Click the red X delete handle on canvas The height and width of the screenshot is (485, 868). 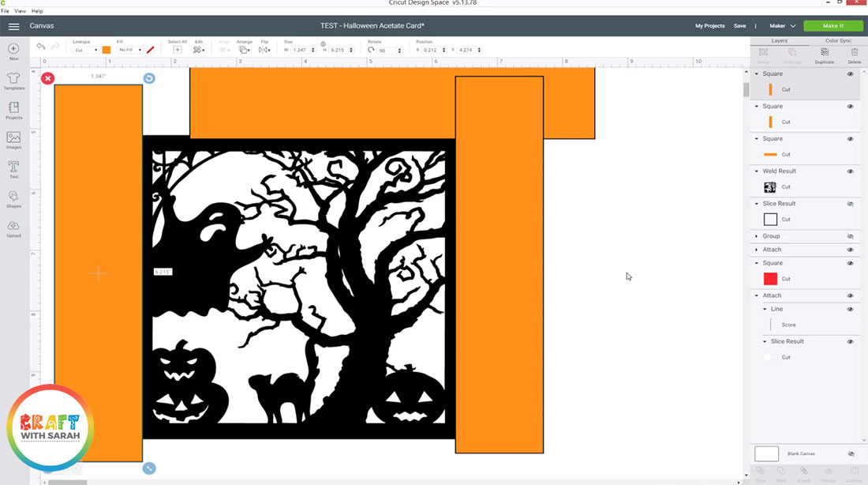click(48, 78)
